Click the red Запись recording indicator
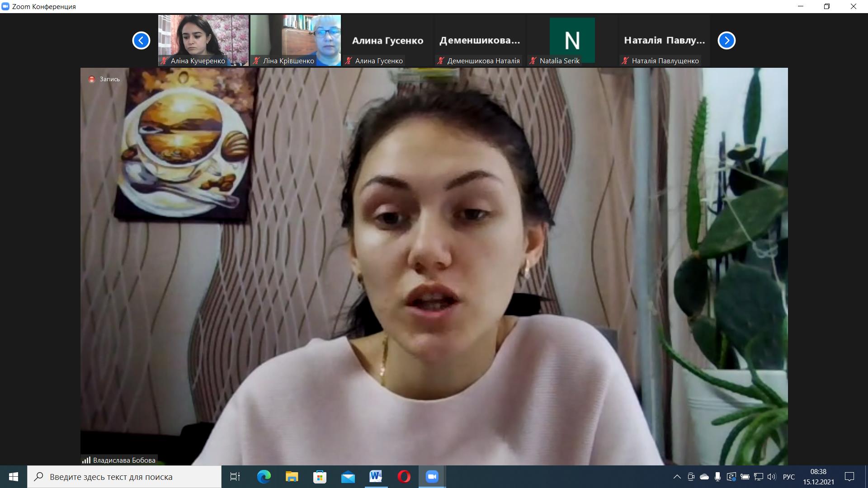 pos(92,79)
